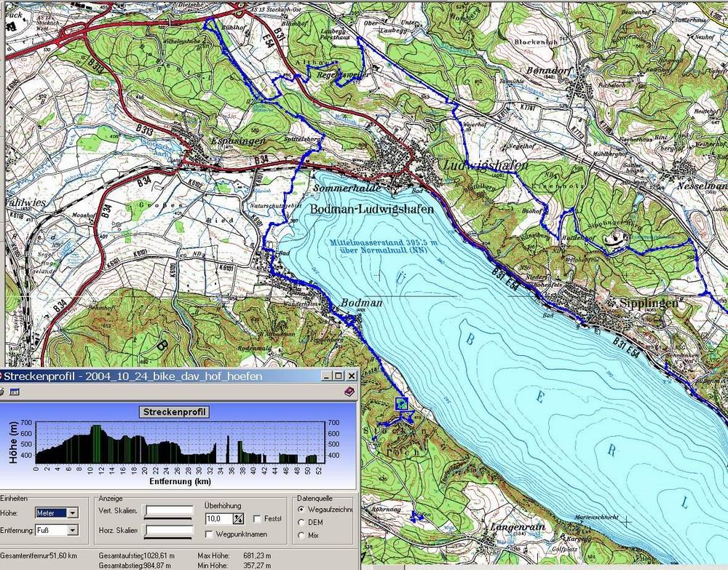
Task: Select the DEM data source option
Action: (303, 522)
